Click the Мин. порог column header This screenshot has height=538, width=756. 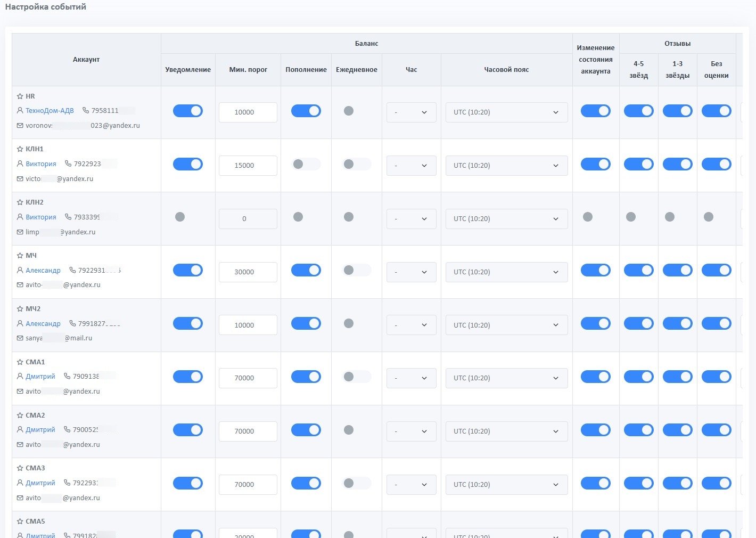tap(248, 70)
